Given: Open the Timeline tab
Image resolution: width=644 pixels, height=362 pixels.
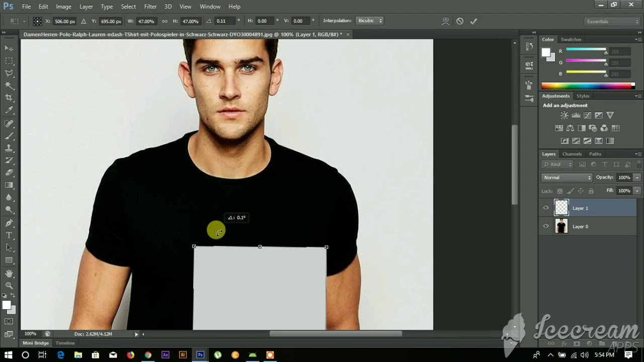Looking at the screenshot, I should click(x=65, y=343).
